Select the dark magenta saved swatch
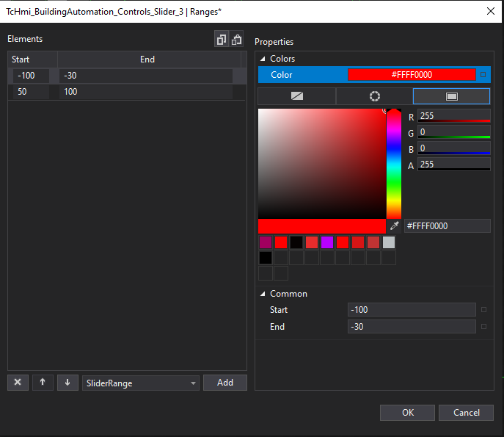Screen dimensions: 504x437 click(266, 242)
